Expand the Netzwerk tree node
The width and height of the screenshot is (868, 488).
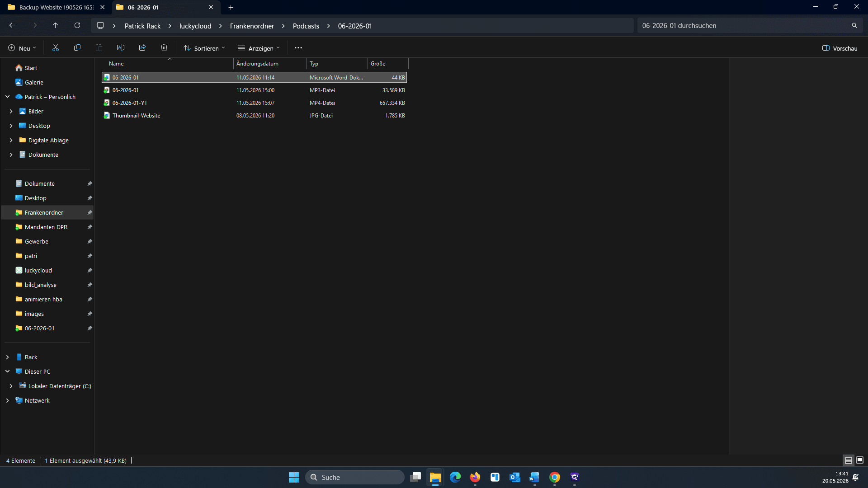[7, 400]
